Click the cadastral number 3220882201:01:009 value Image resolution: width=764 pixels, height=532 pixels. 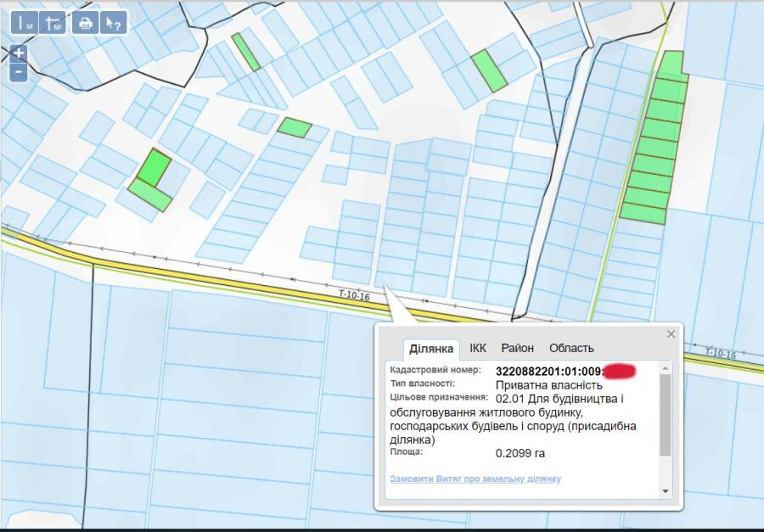tap(548, 371)
